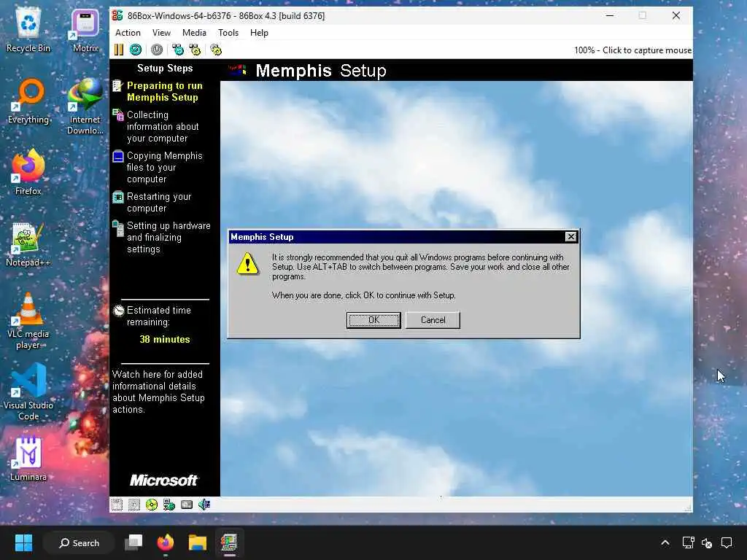Screen dimensions: 747x560
Task: Maximize the 86Box window
Action: point(643,16)
